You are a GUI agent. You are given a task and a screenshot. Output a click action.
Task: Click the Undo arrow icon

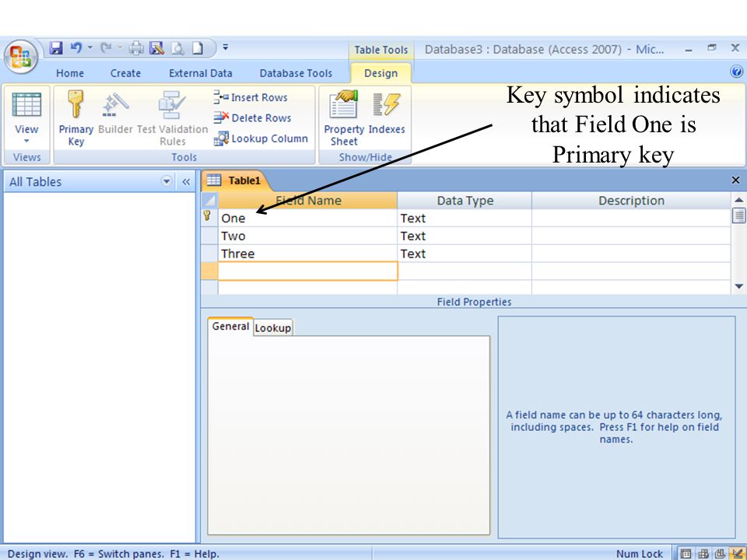coord(75,47)
